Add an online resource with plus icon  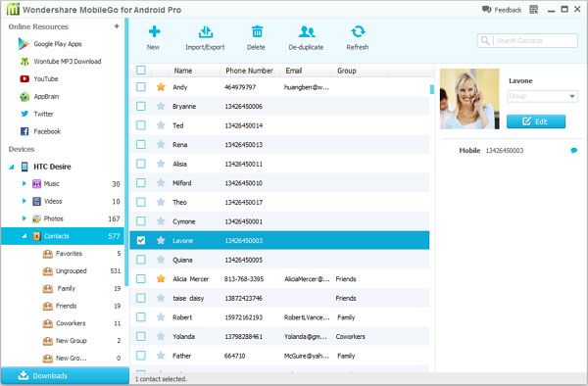[x=117, y=26]
